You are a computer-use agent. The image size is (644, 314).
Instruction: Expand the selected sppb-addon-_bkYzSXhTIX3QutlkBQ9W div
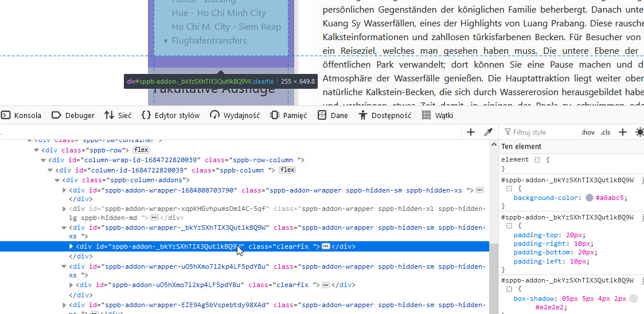click(x=71, y=246)
